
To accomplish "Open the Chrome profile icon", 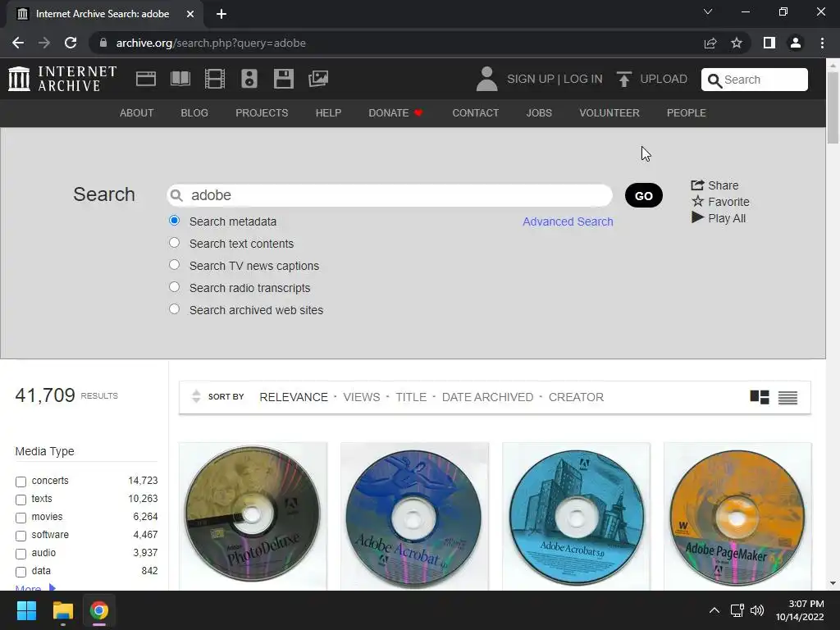I will click(796, 43).
